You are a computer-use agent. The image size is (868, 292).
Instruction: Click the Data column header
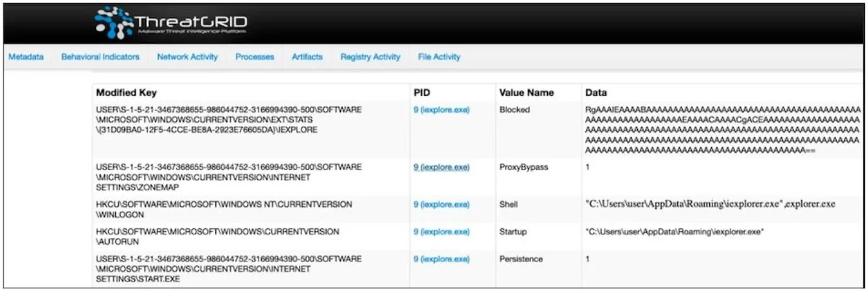(596, 93)
